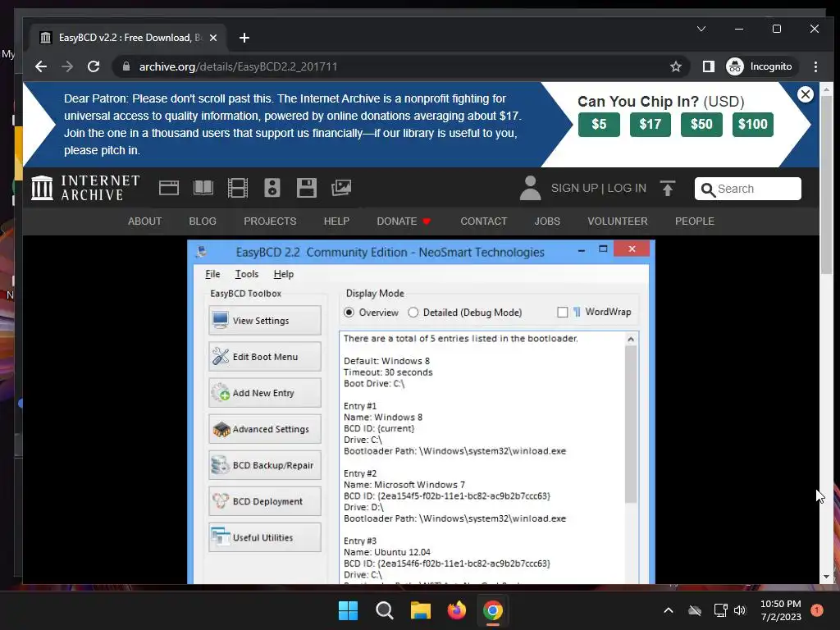This screenshot has height=630, width=840.
Task: Click the user avatar icon
Action: tap(531, 188)
